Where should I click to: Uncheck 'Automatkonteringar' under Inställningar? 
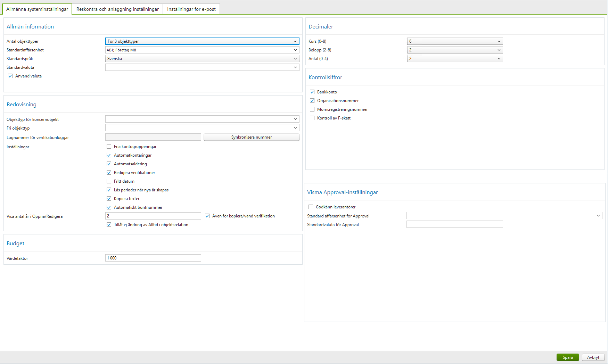109,155
